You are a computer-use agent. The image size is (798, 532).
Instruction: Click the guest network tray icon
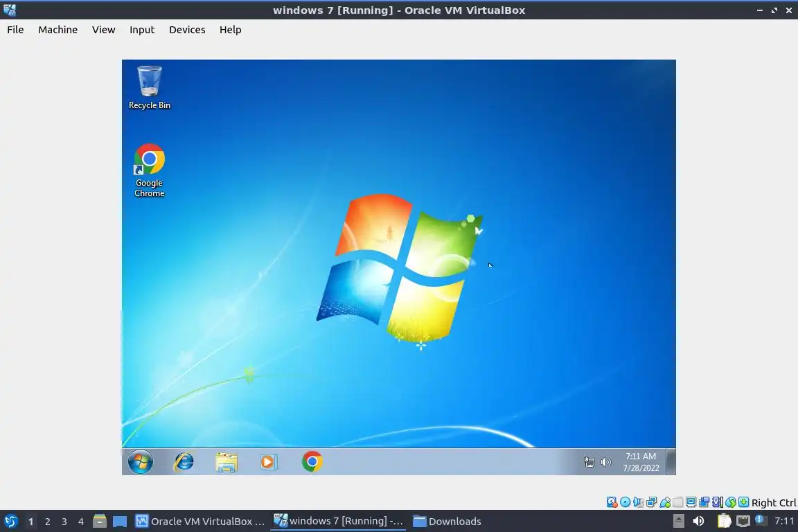click(589, 462)
